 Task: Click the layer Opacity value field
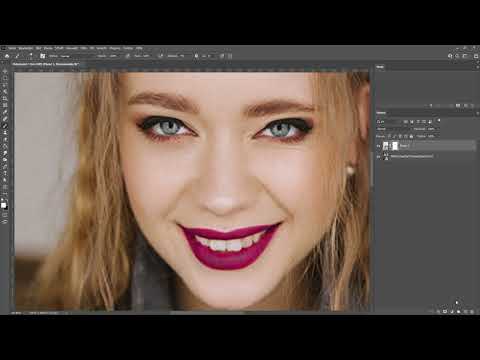click(x=431, y=129)
